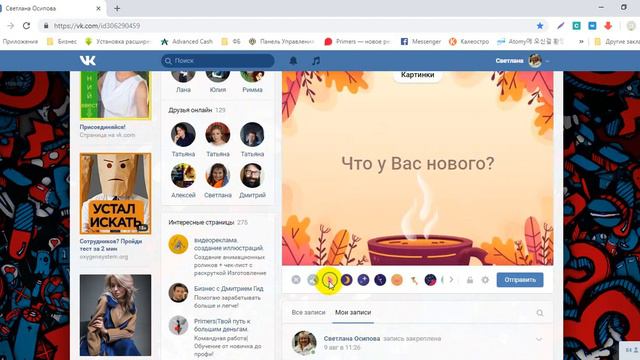Open the 'Друзья онлайн' friends list
Screen dimensions: 640x360
coord(190,110)
